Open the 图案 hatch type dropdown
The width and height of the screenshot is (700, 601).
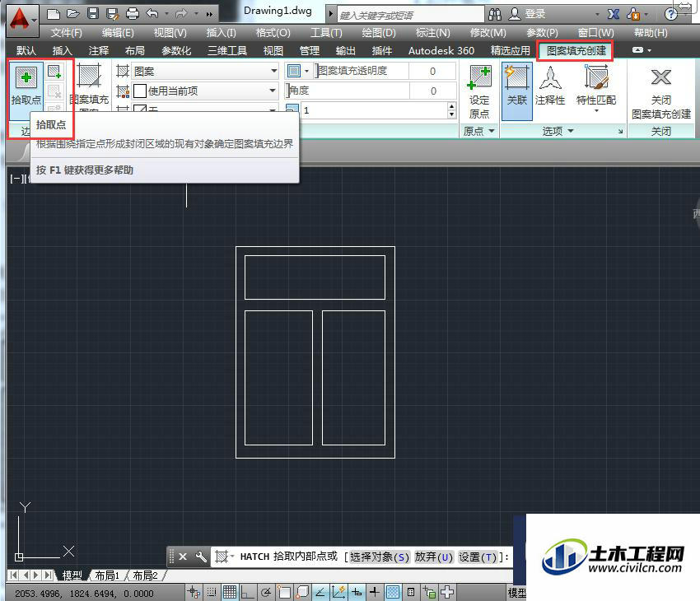pos(204,71)
